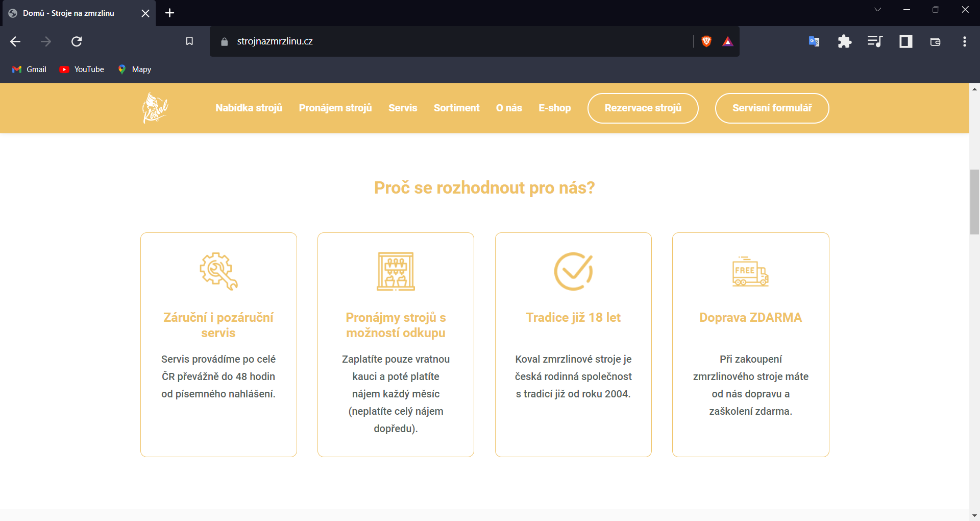
Task: Open Brave Shields lion icon
Action: click(706, 41)
